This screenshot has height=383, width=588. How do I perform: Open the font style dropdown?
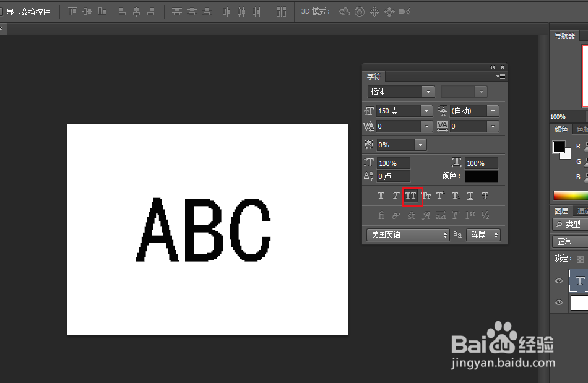click(x=481, y=92)
